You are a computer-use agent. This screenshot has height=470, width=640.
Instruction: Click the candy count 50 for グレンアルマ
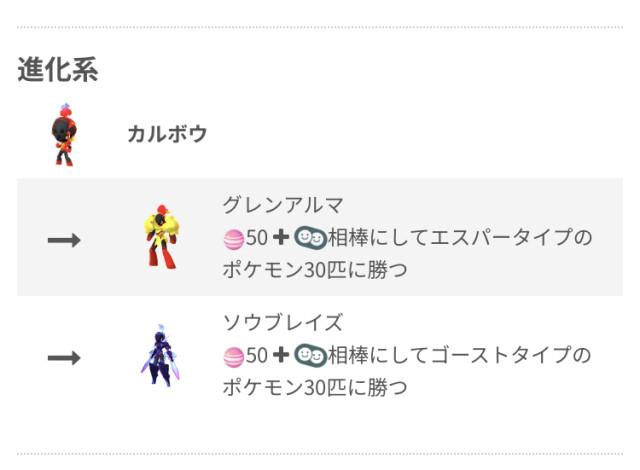(x=257, y=238)
